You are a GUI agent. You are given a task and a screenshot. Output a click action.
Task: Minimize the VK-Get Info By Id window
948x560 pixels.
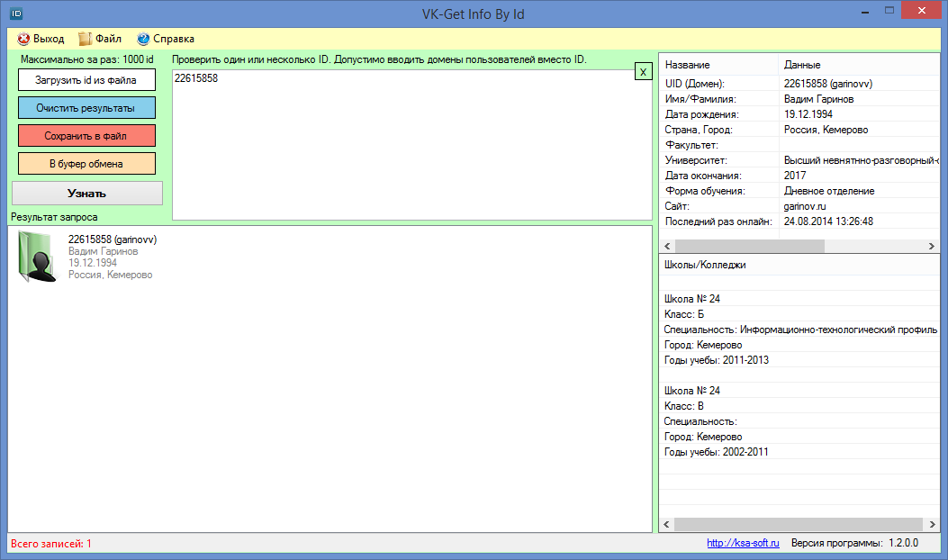click(865, 11)
